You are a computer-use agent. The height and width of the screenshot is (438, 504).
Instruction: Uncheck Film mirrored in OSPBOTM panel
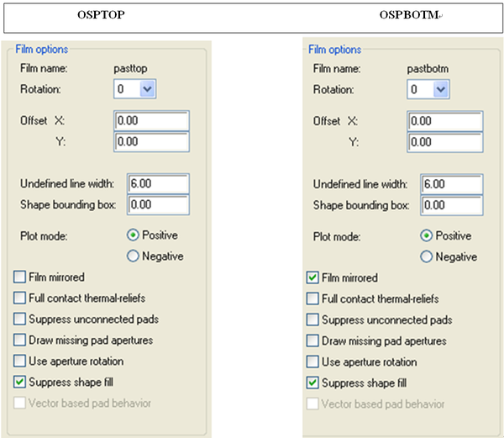click(x=313, y=277)
